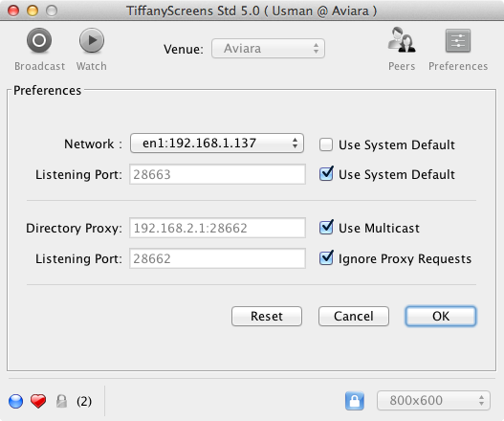Confirm preferences with the OK button
Viewport: 504px width, 421px height.
tap(441, 316)
